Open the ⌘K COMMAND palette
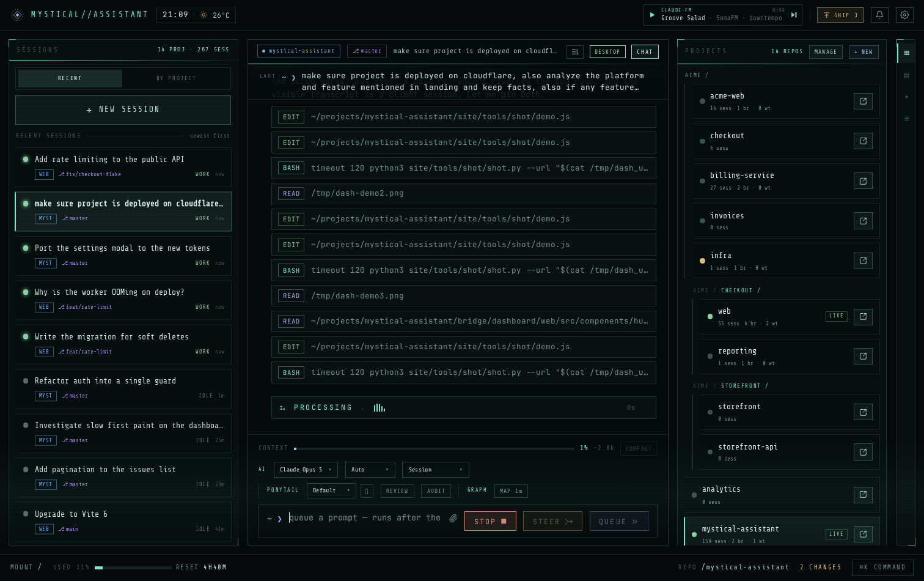The image size is (924, 581). [882, 568]
